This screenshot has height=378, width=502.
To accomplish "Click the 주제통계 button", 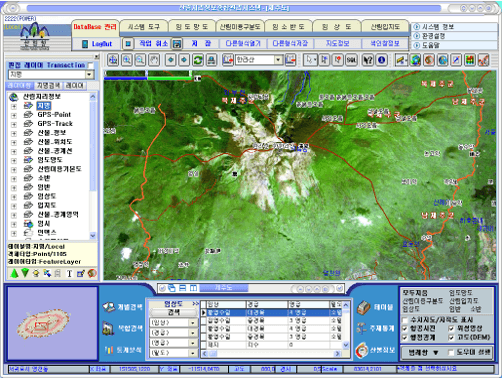I will coord(375,328).
